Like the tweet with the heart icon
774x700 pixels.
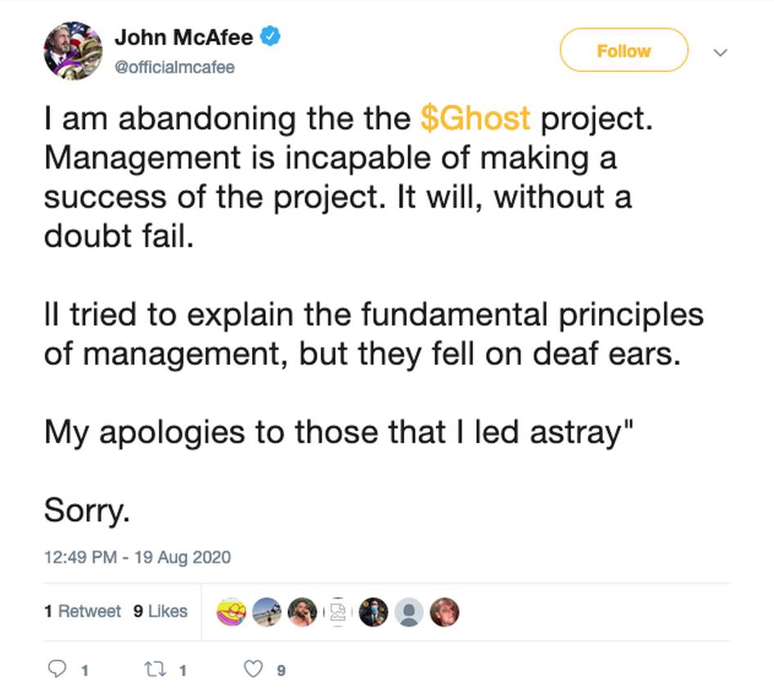(254, 670)
